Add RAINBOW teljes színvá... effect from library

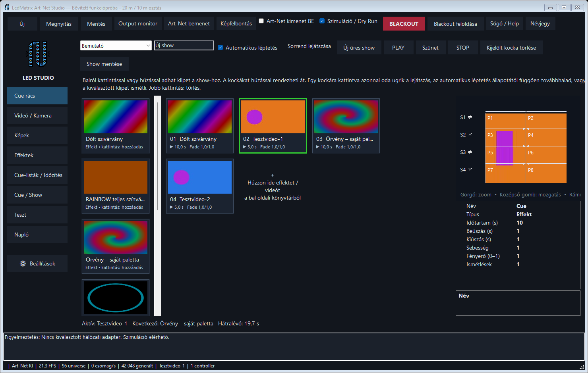click(x=116, y=186)
